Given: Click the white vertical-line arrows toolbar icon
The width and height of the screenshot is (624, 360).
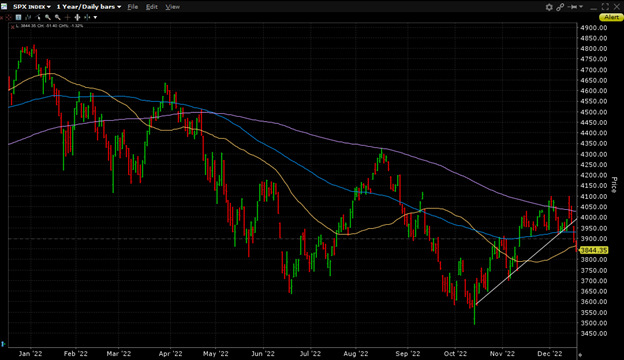Looking at the screenshot, I should point(77,17).
